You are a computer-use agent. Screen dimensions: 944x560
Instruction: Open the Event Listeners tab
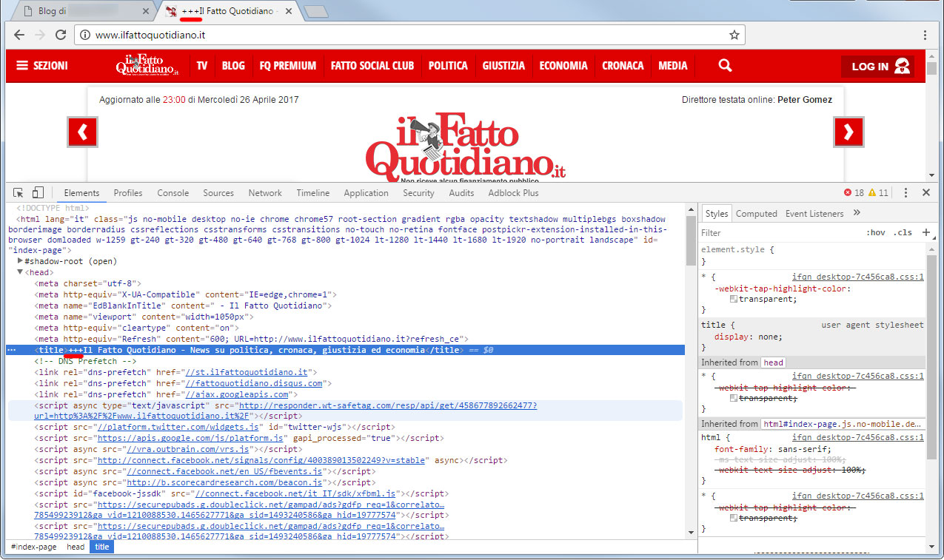pos(814,214)
